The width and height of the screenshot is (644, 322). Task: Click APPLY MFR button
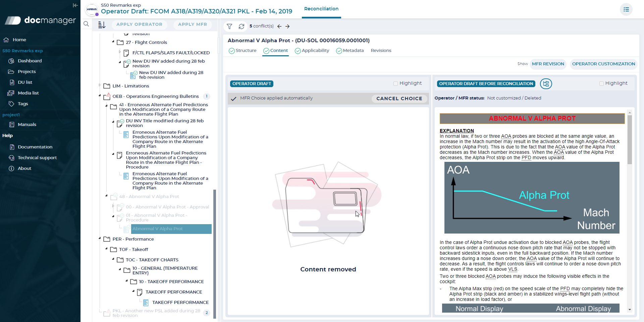click(193, 24)
